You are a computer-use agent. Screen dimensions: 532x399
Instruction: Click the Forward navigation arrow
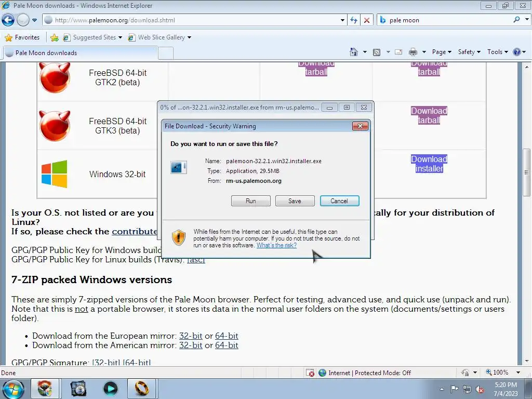coord(23,20)
